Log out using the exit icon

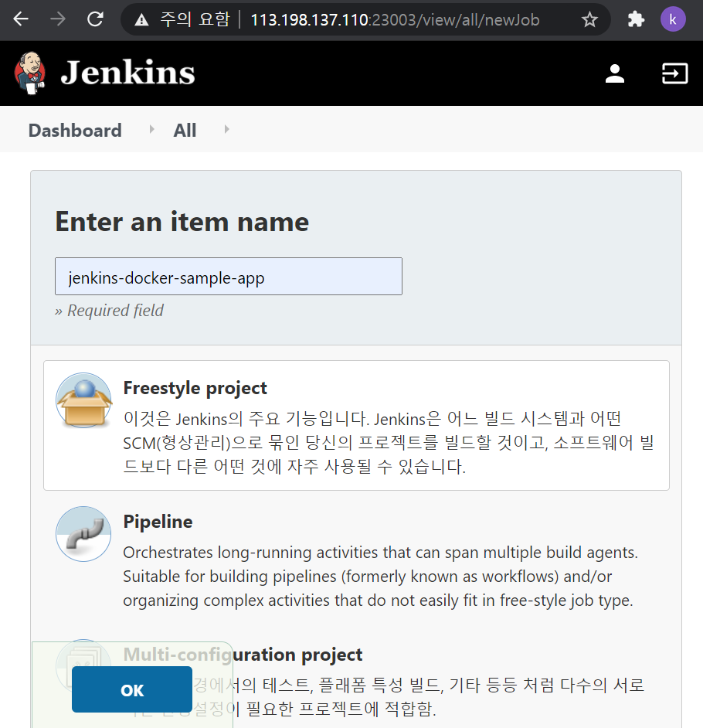coord(674,73)
